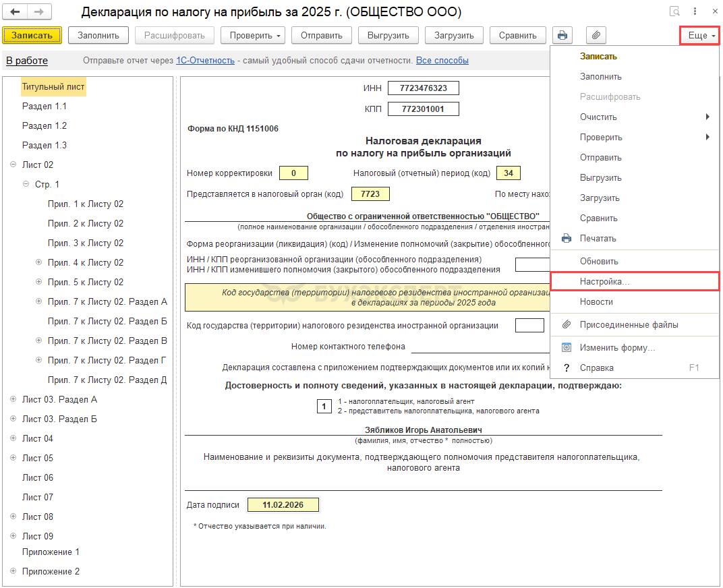Select Печатать with printer icon in menu
Image resolution: width=723 pixels, height=588 pixels.
(598, 238)
